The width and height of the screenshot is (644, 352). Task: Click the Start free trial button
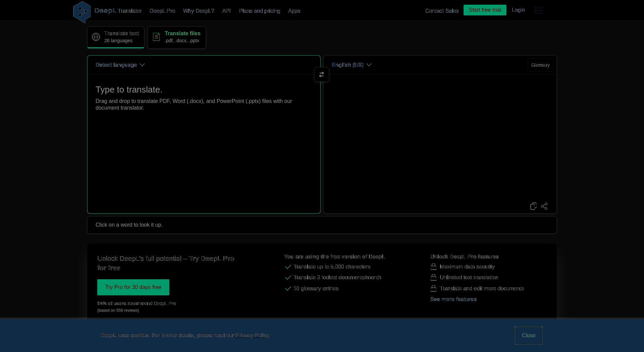tap(485, 10)
